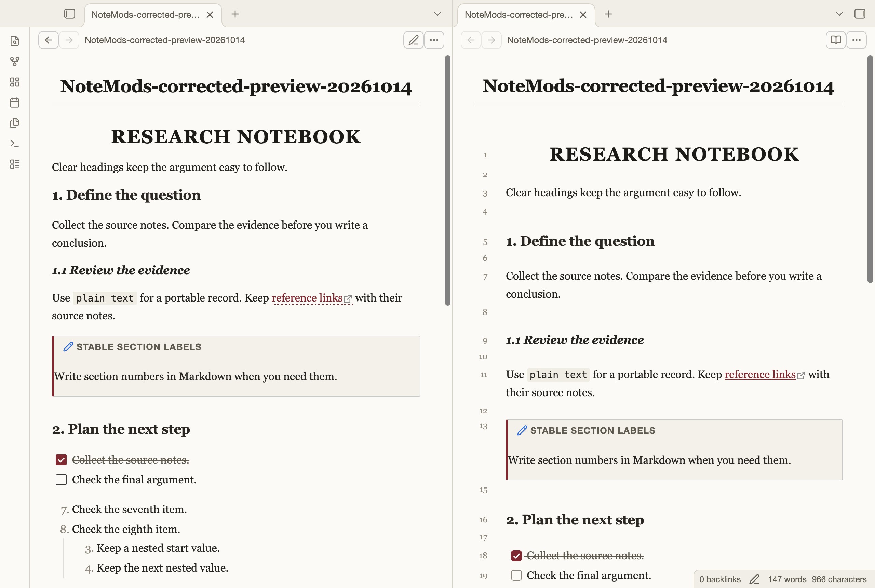This screenshot has height=588, width=875.
Task: Switch right pane to reading view
Action: point(836,40)
